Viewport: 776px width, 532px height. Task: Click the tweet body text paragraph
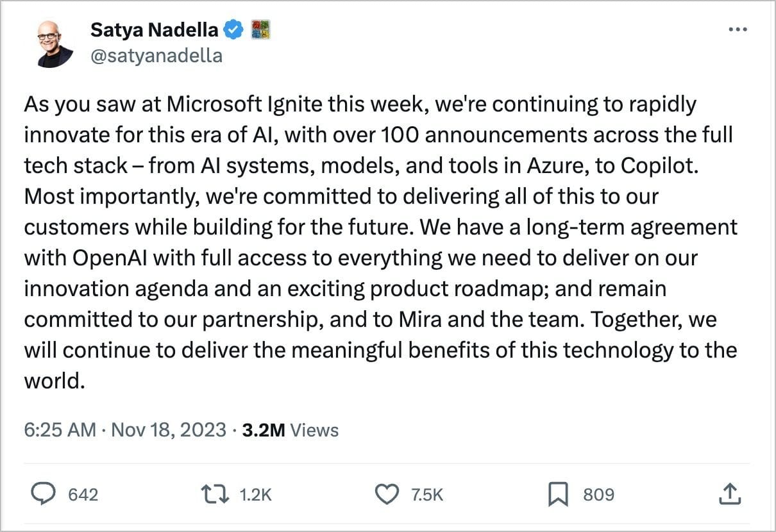tap(378, 227)
